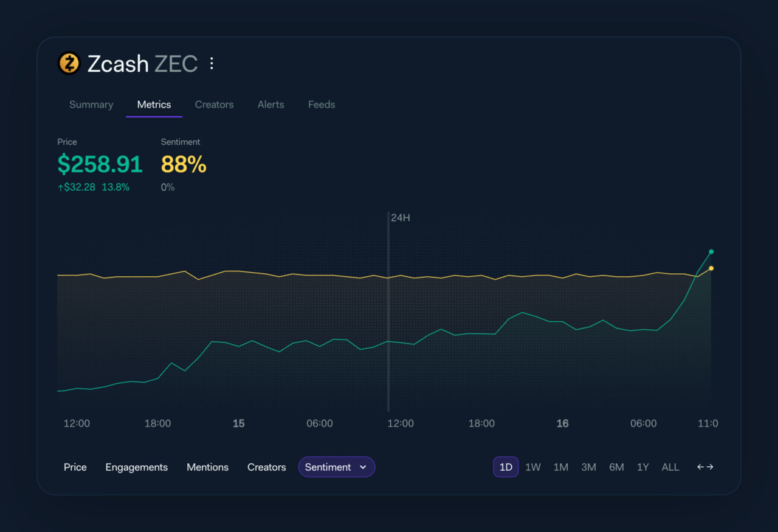This screenshot has height=532, width=778.
Task: Open the Creators tab
Action: tap(214, 104)
